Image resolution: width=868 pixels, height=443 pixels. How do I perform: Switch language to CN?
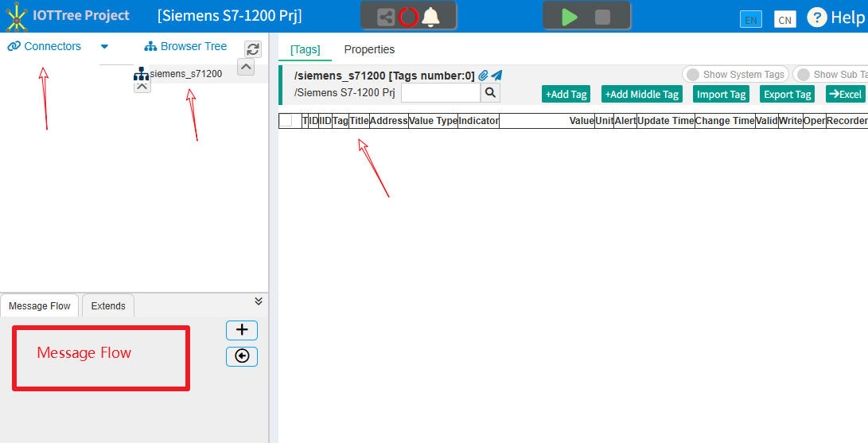coord(784,20)
